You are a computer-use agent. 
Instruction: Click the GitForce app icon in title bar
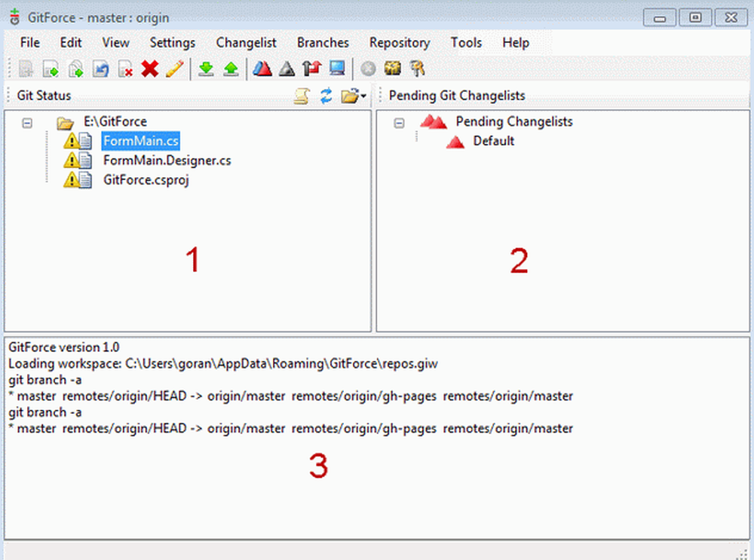point(15,17)
